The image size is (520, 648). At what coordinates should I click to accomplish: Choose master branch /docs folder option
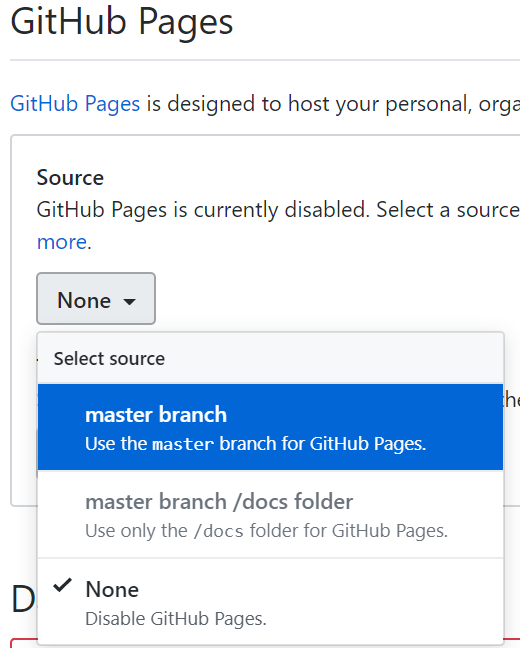click(x=270, y=514)
